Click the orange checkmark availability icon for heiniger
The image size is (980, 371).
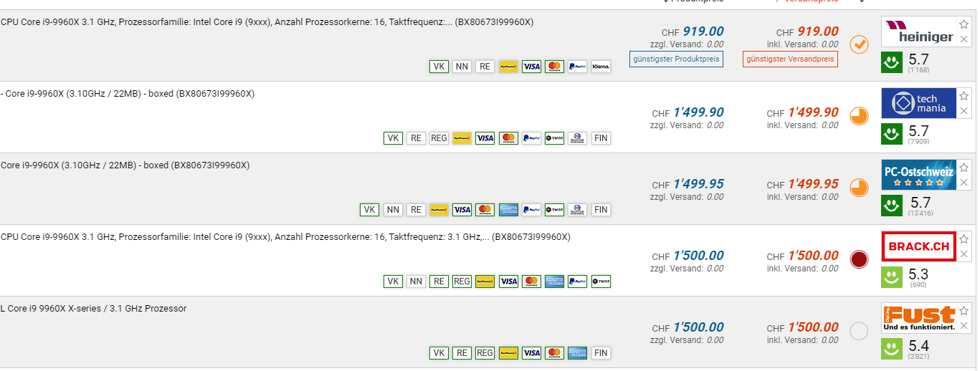(859, 44)
